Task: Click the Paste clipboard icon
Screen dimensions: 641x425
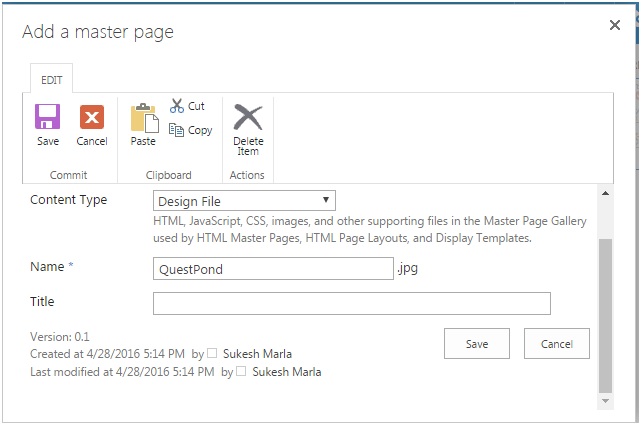Action: coord(144,118)
